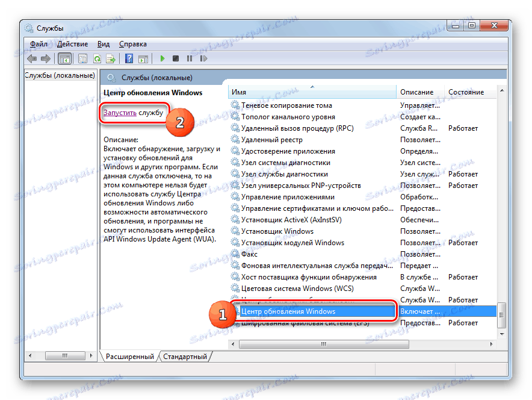Open the Файл menu

(39, 44)
